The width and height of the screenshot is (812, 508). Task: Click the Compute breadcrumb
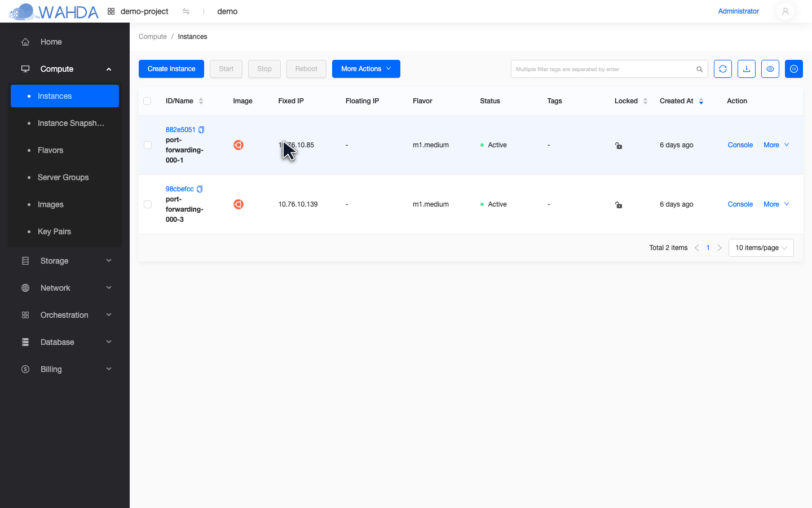[x=153, y=37]
